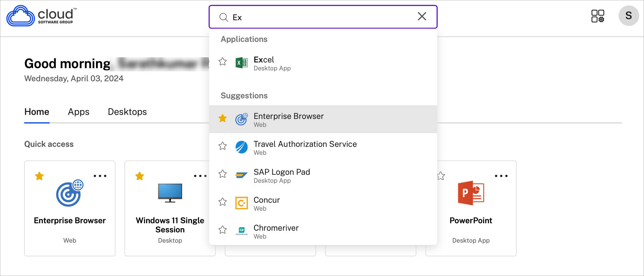Click the Concur icon
The width and height of the screenshot is (644, 276).
coord(242,203)
